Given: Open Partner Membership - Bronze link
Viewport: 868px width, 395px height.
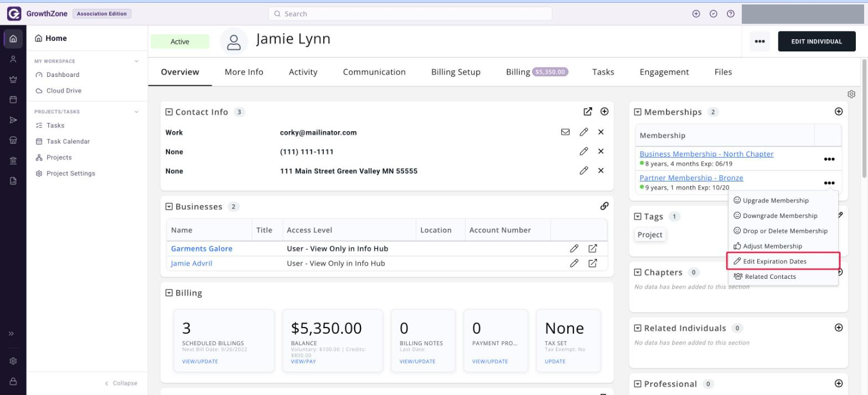Looking at the screenshot, I should [x=691, y=178].
